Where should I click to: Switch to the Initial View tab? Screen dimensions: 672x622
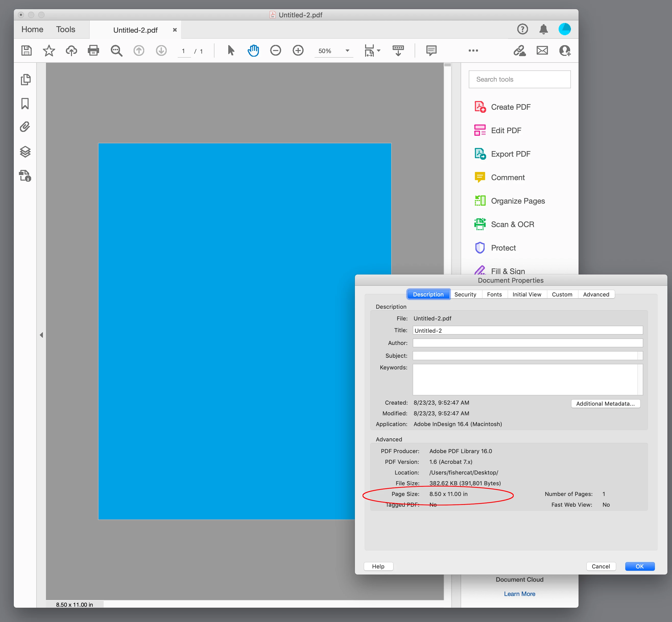[526, 294]
